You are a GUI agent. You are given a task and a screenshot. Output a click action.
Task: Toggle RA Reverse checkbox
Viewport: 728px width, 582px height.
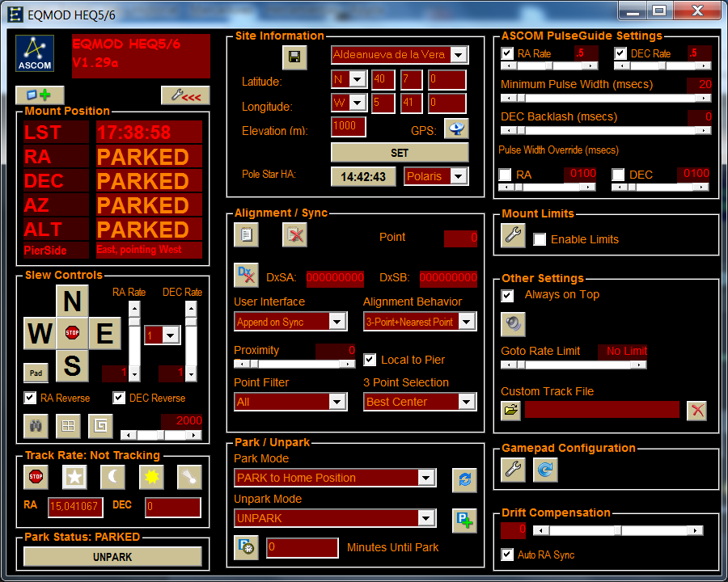(30, 398)
